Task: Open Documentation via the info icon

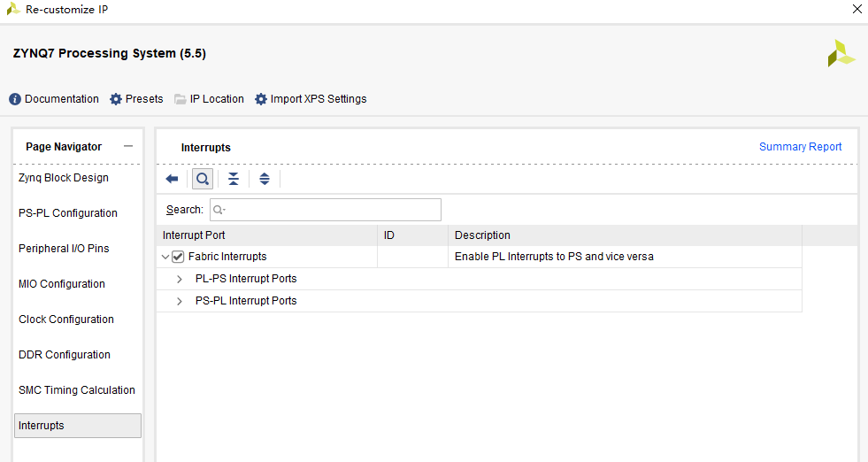Action: (x=15, y=99)
